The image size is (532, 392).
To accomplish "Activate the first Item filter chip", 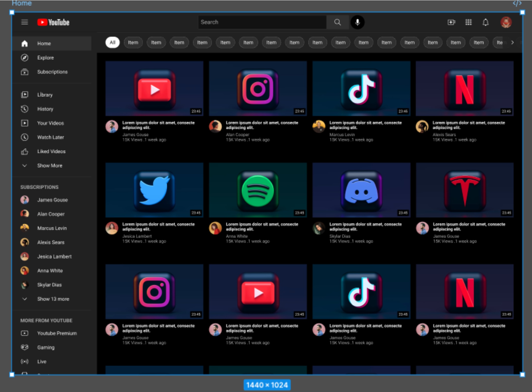I will pos(133,42).
